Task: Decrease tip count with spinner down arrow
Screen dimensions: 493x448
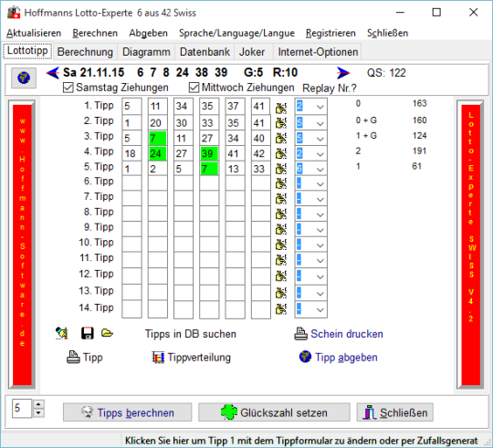Action: pyautogui.click(x=38, y=412)
